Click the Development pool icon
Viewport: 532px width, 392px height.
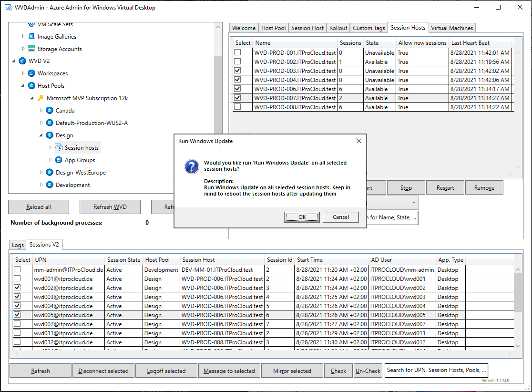pos(50,185)
